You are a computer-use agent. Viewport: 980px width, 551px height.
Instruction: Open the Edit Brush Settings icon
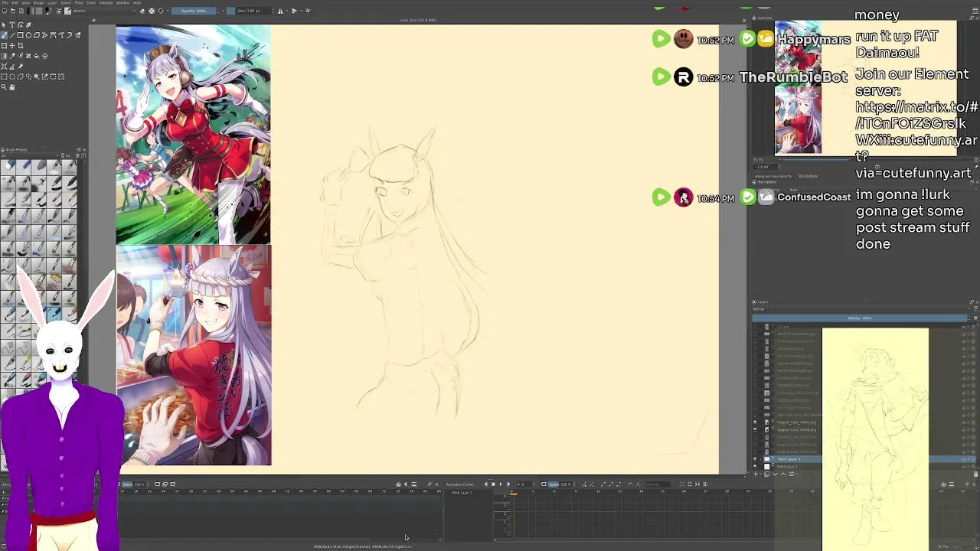58,11
